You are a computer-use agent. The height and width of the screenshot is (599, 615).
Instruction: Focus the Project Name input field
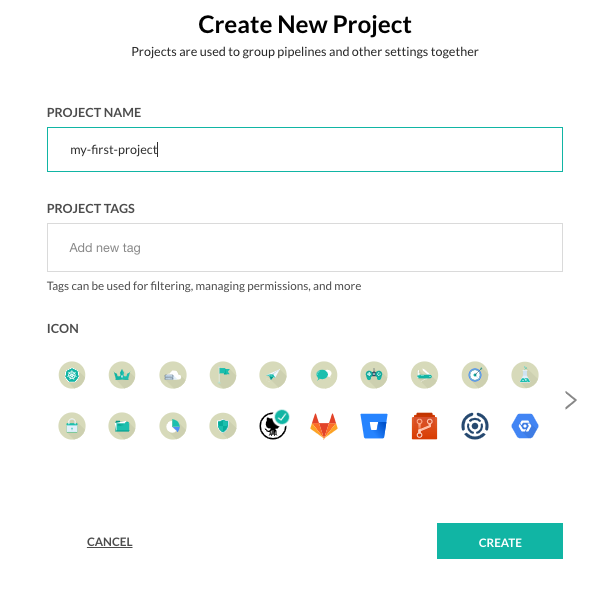pos(305,150)
